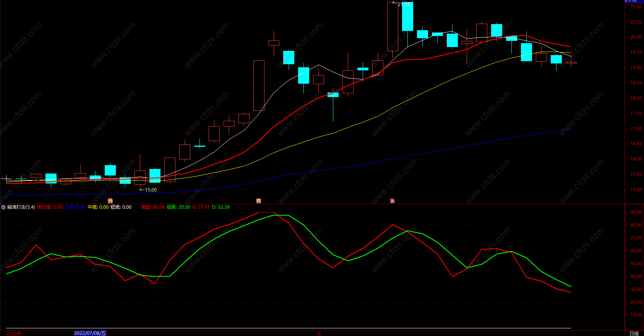The height and width of the screenshot is (336, 644).
Task: Click the 2022/07/08/五 date label
Action: tap(90, 333)
